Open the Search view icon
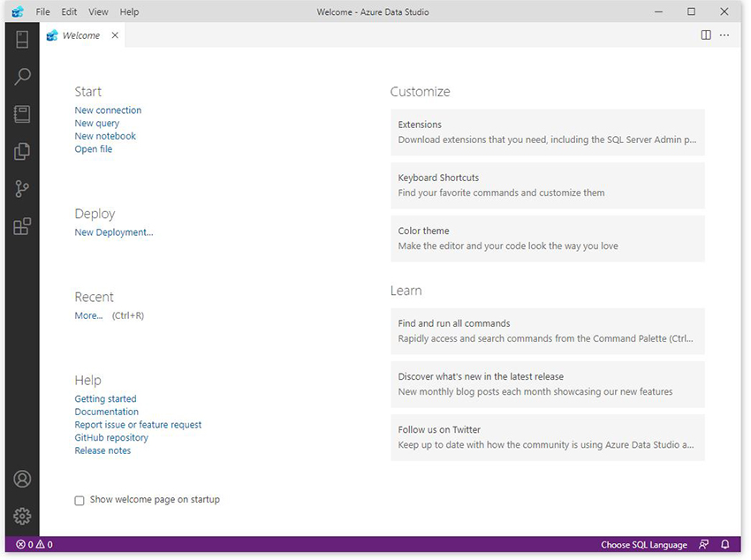751x560 pixels. [x=22, y=77]
